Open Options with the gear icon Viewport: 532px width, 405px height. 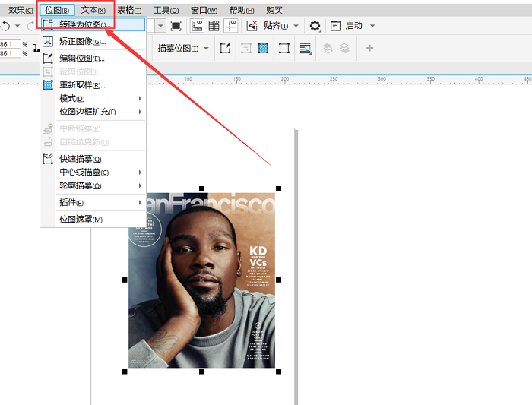pyautogui.click(x=315, y=26)
